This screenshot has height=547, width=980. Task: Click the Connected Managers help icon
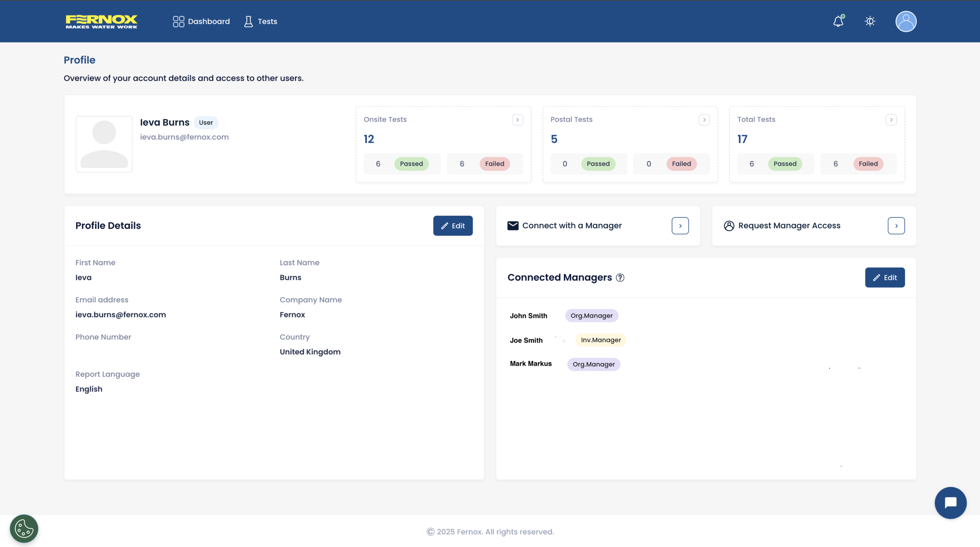tap(620, 278)
